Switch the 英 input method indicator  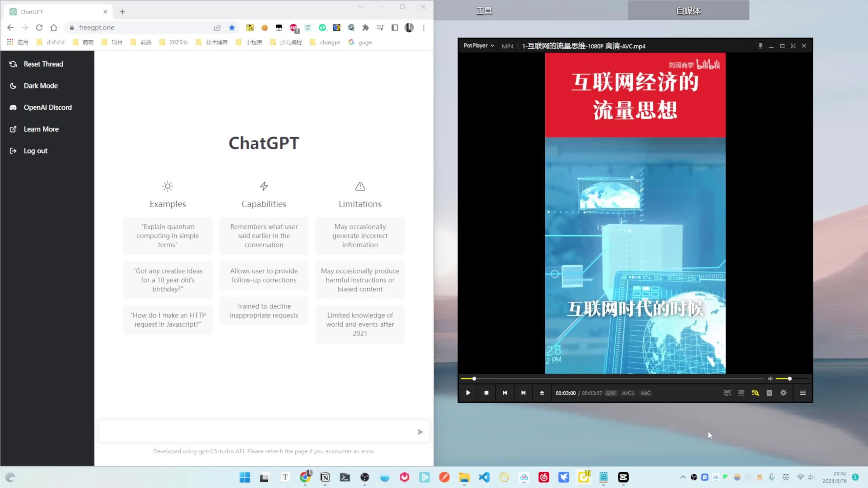click(786, 477)
